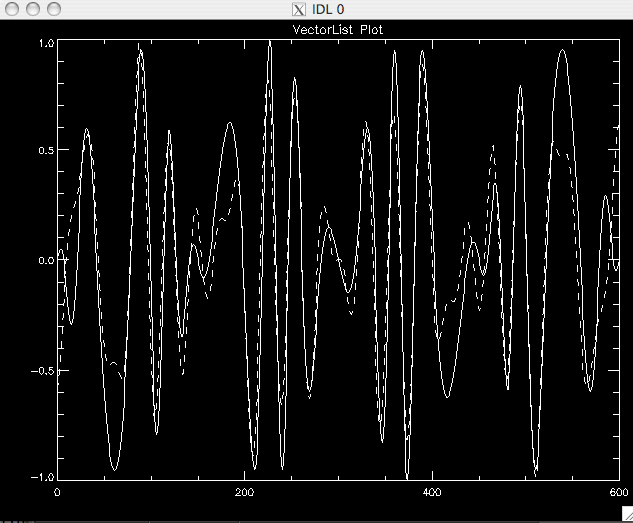
Task: Click the -1.0 y-axis label
Action: (x=43, y=477)
